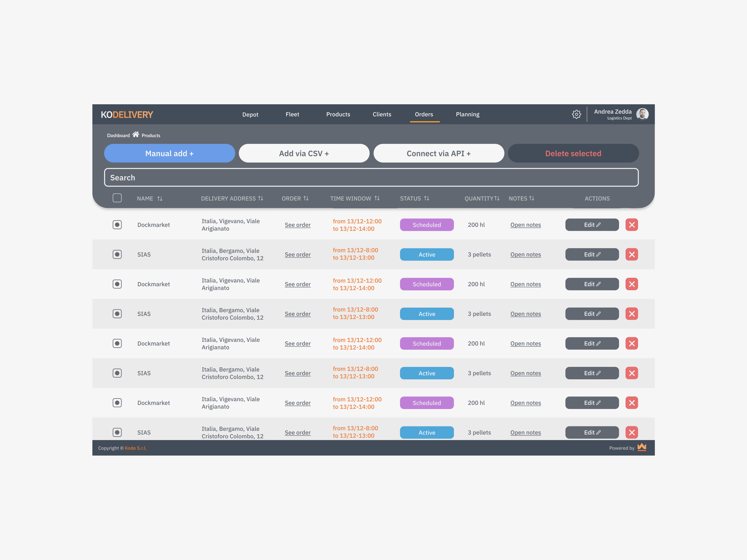Click '3 pellets' in first SIAS row
The height and width of the screenshot is (560, 747).
pyautogui.click(x=479, y=255)
